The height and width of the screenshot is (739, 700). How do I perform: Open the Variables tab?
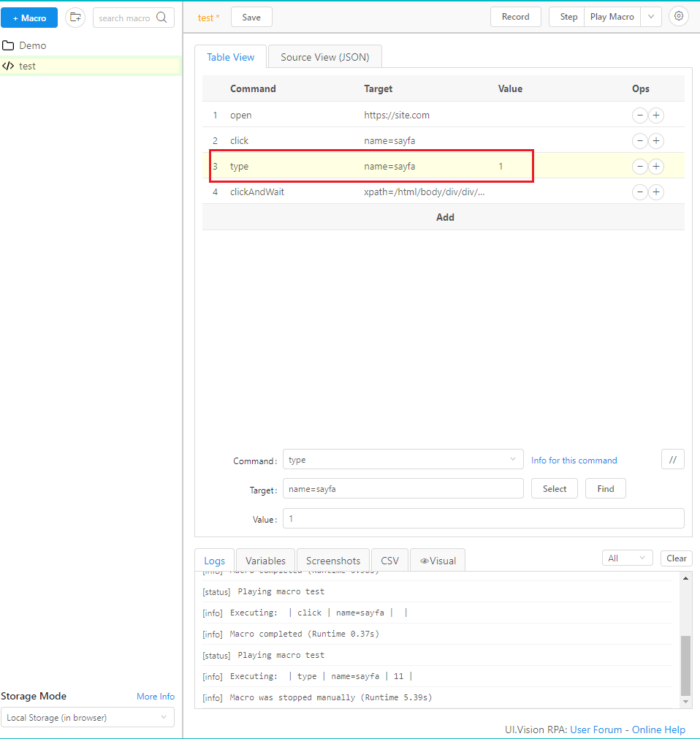[265, 561]
